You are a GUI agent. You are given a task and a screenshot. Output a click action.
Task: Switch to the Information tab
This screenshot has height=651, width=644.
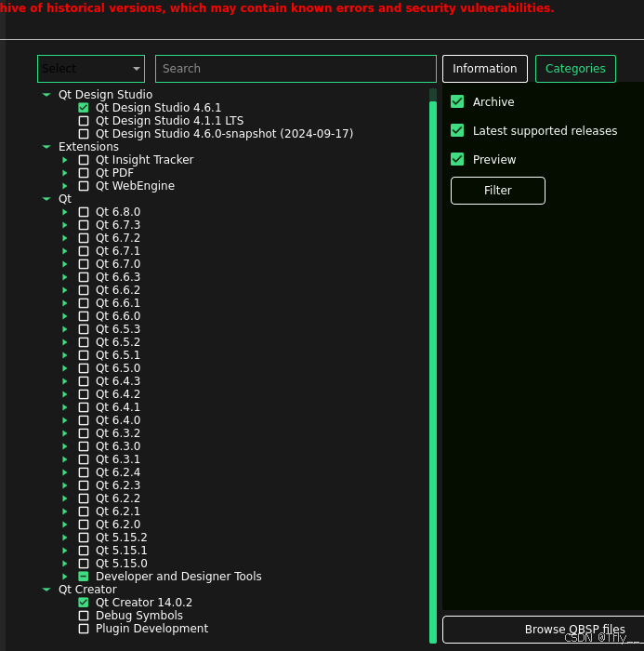click(485, 69)
